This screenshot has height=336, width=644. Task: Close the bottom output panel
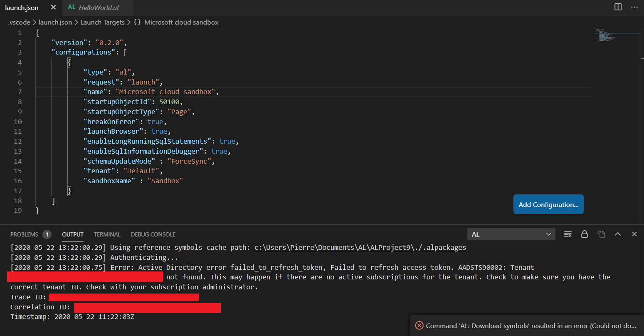634,234
